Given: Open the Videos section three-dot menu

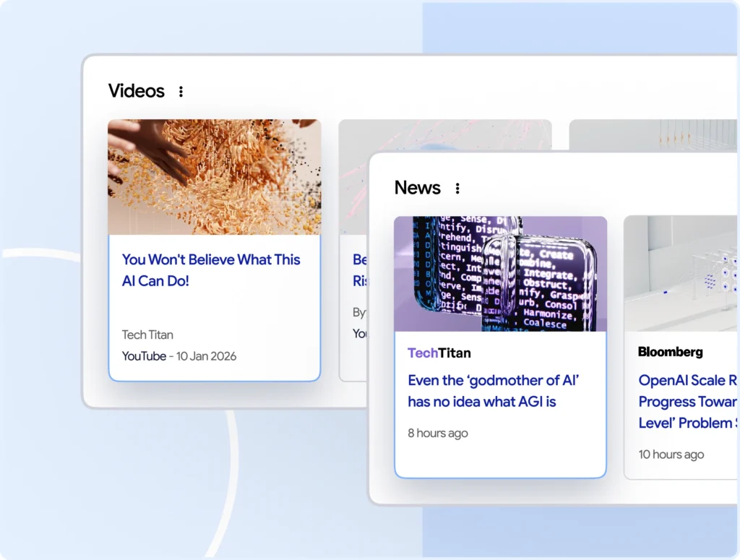Looking at the screenshot, I should [181, 92].
